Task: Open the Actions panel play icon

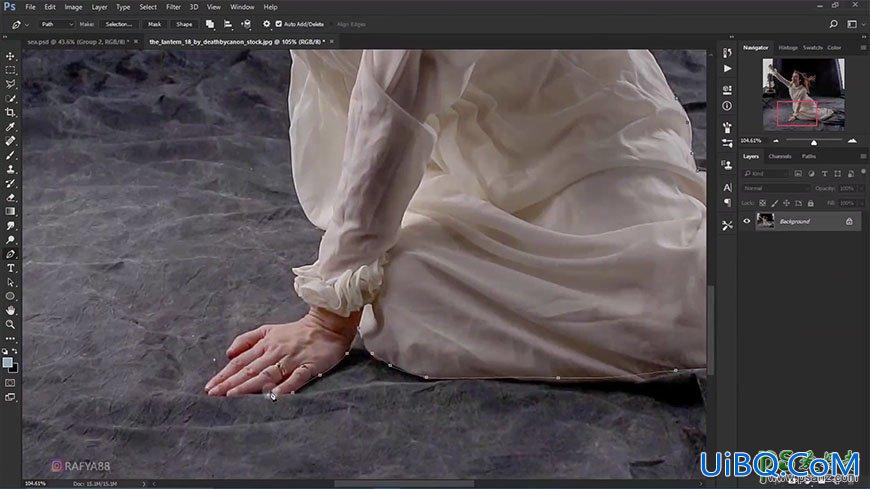Action: [x=727, y=69]
